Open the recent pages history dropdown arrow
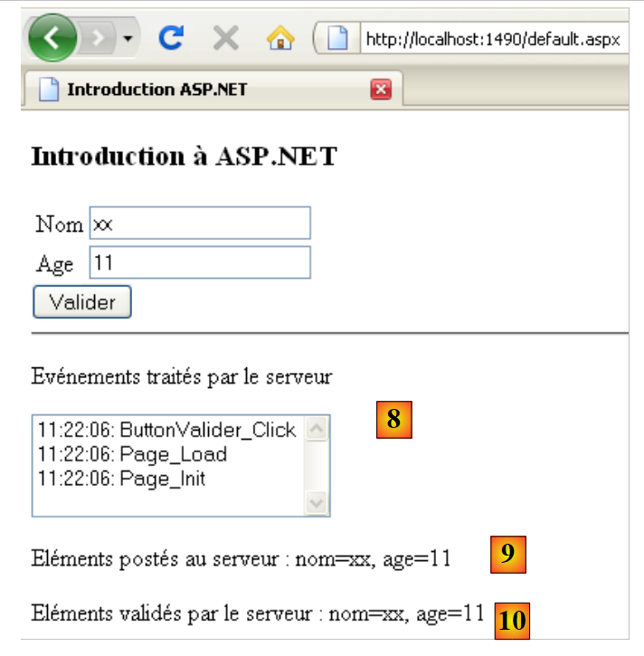The height and width of the screenshot is (656, 644). click(127, 39)
